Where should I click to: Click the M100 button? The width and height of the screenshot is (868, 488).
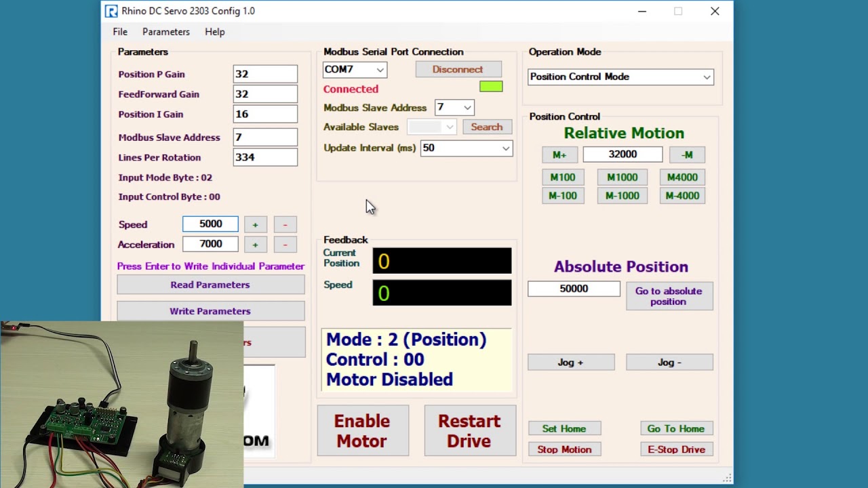point(563,177)
